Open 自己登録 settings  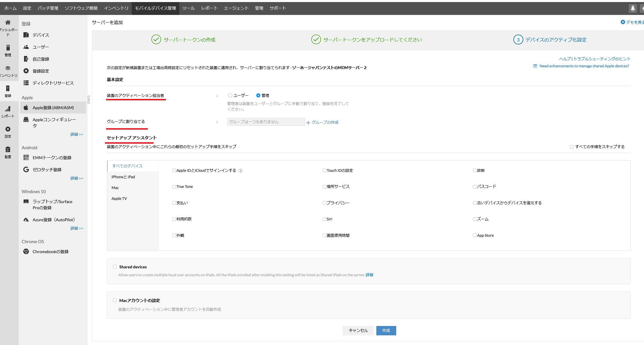coord(41,59)
